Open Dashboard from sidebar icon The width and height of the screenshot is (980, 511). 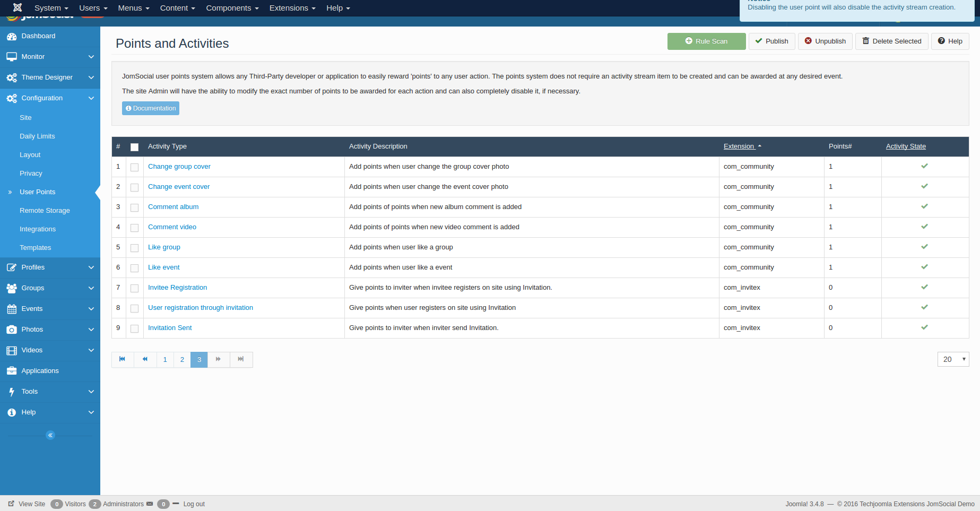tap(12, 36)
